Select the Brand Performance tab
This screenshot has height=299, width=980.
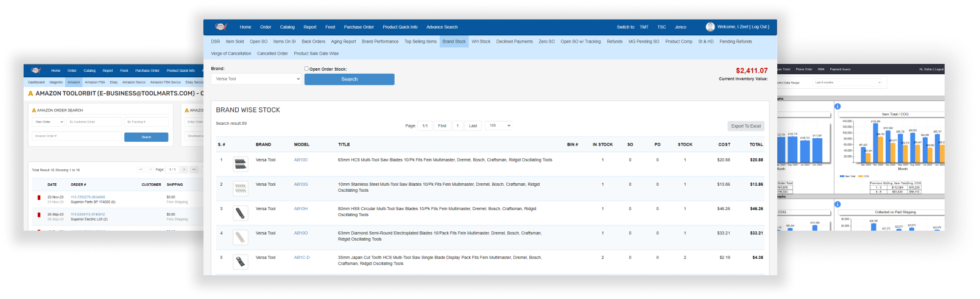pos(380,41)
